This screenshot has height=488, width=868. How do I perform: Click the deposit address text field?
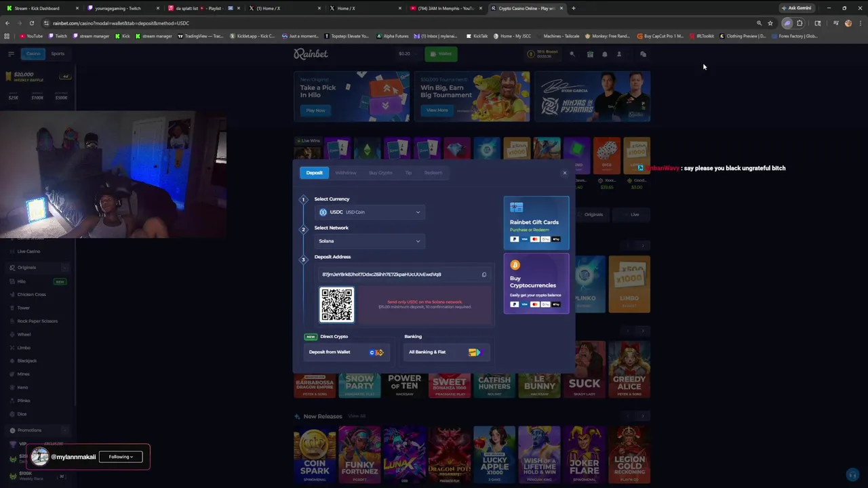pos(405,274)
